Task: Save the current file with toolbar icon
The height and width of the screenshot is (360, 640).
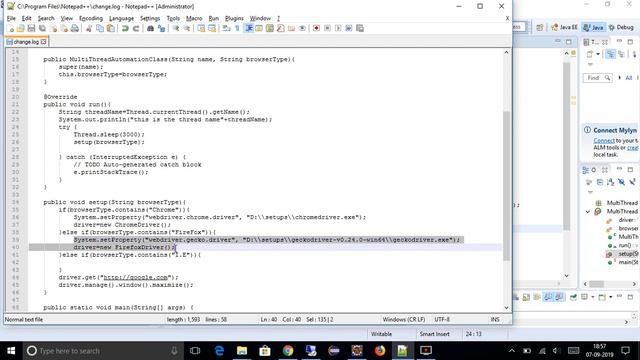Action: click(x=31, y=29)
